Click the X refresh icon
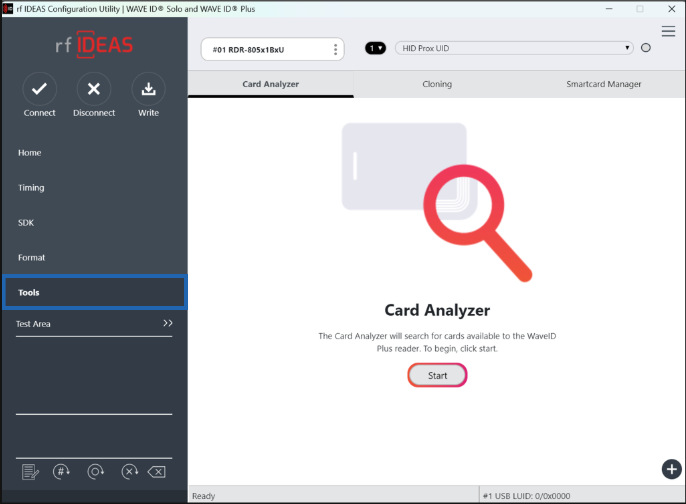The image size is (686, 504). click(130, 472)
